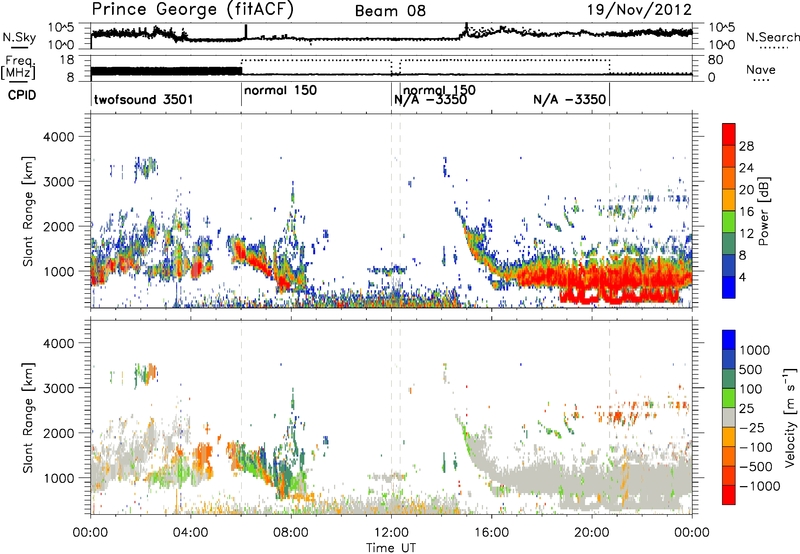Viewport: 800px width, 554px height.
Task: Click the 'twofsound 3501' CPID text
Action: pos(144,99)
